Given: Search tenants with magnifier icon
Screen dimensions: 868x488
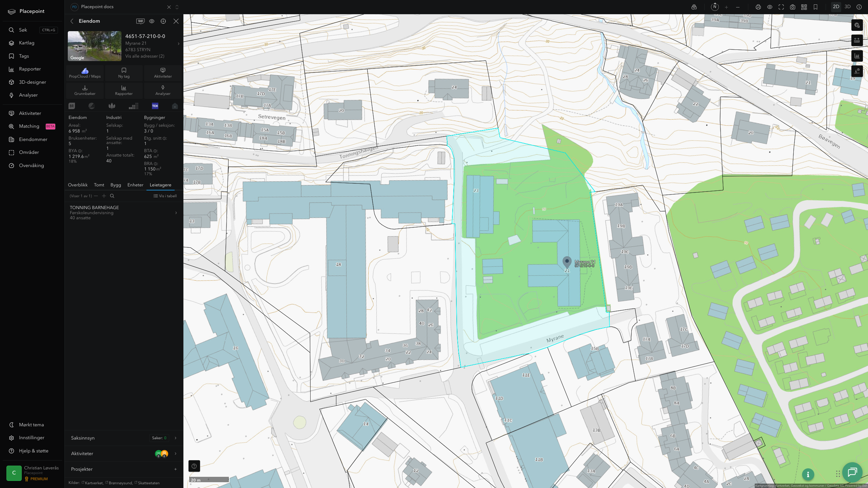Looking at the screenshot, I should [x=112, y=196].
